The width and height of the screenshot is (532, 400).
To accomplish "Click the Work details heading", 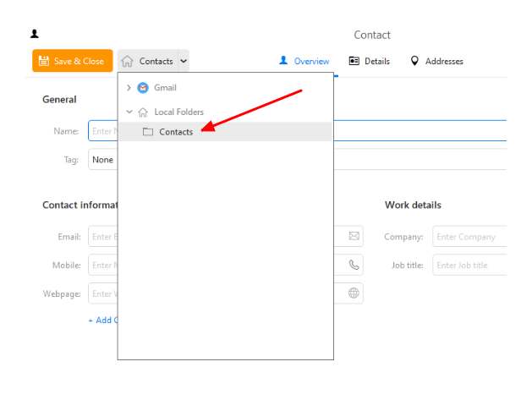I will pos(413,205).
